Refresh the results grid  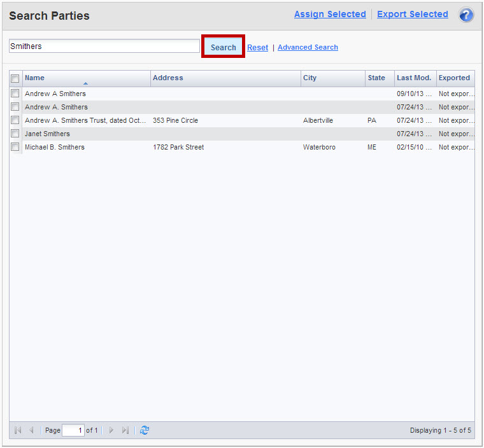pos(145,430)
